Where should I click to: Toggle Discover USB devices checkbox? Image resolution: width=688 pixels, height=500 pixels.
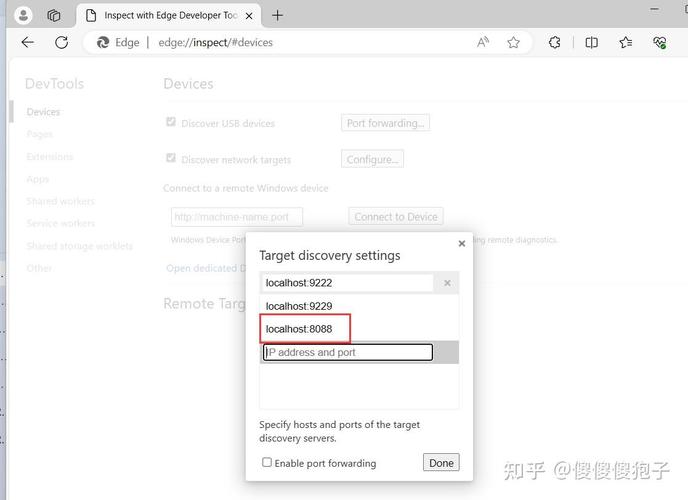pos(171,121)
